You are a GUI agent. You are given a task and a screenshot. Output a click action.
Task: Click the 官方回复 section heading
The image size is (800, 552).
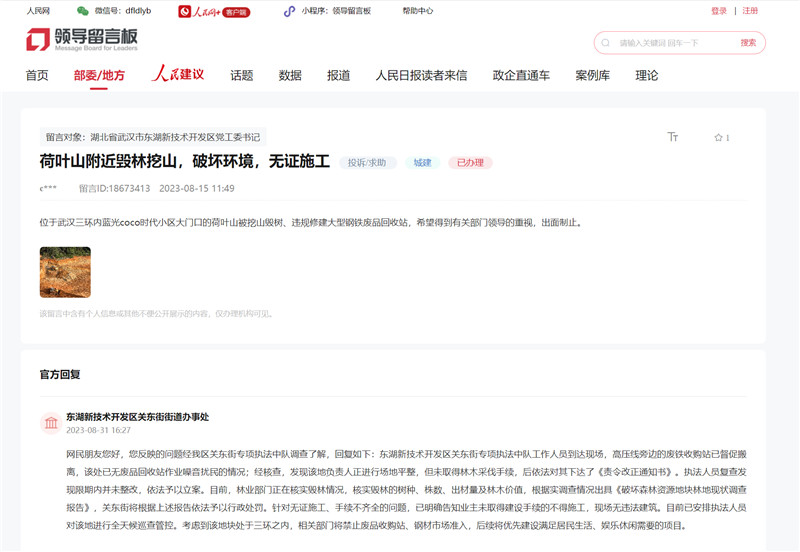[x=60, y=374]
